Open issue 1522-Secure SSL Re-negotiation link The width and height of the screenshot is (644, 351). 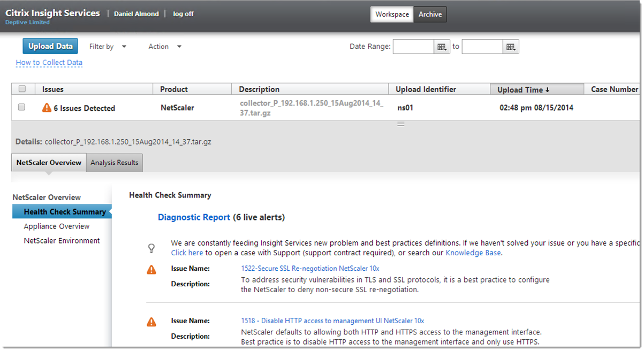310,268
